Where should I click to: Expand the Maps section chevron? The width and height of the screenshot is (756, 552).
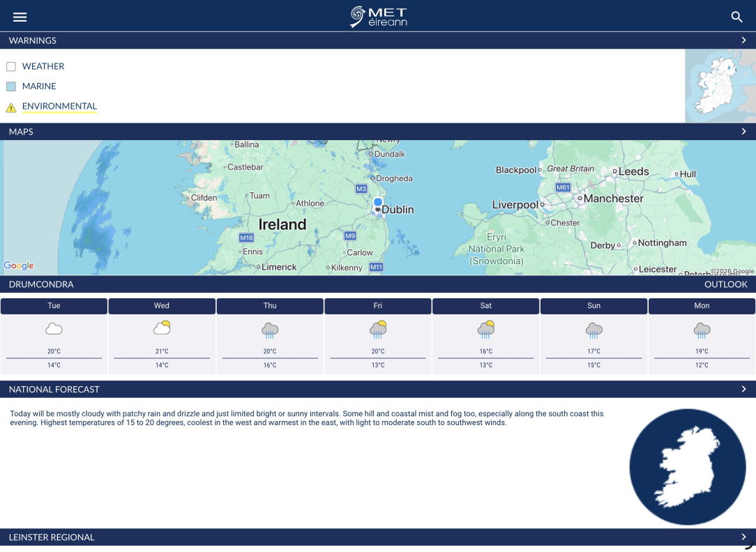(x=743, y=132)
